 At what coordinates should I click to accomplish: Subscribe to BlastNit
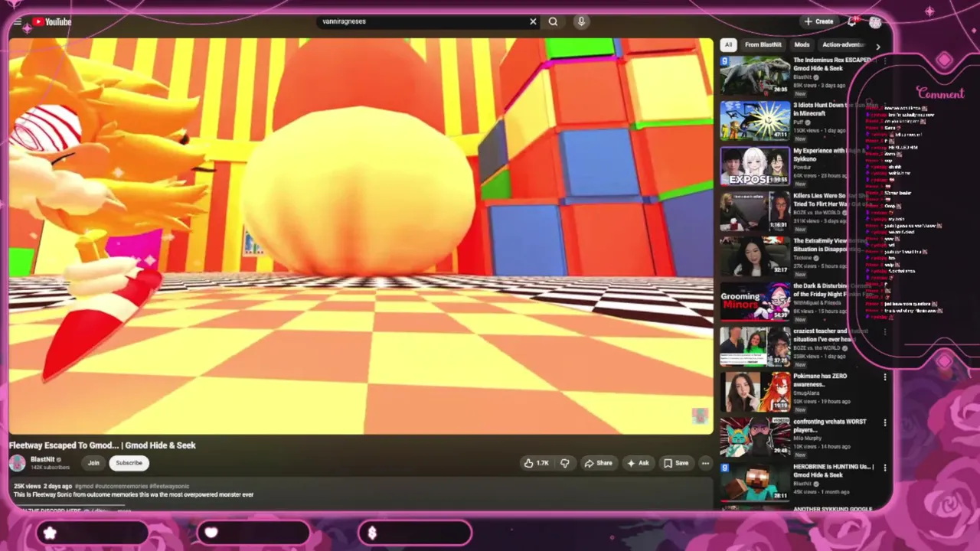(129, 463)
